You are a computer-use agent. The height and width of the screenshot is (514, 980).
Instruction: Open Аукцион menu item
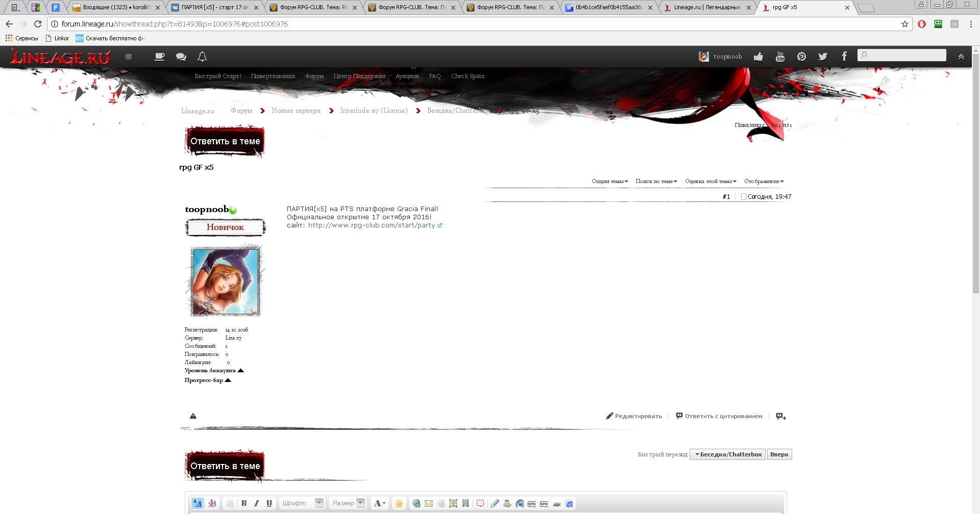click(407, 76)
